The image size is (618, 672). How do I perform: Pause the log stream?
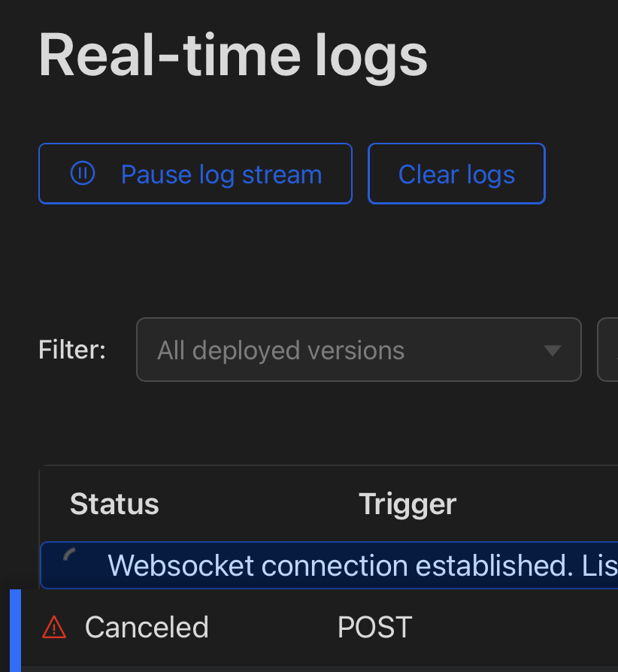(195, 174)
